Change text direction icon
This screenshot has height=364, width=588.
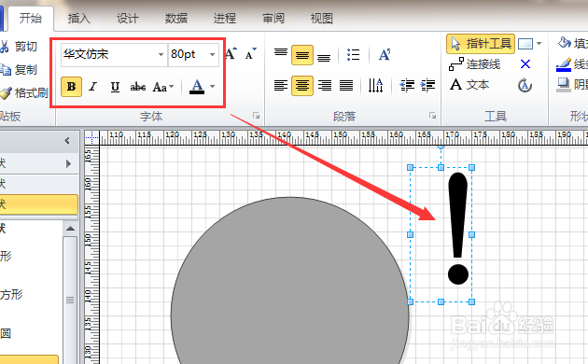[x=375, y=86]
